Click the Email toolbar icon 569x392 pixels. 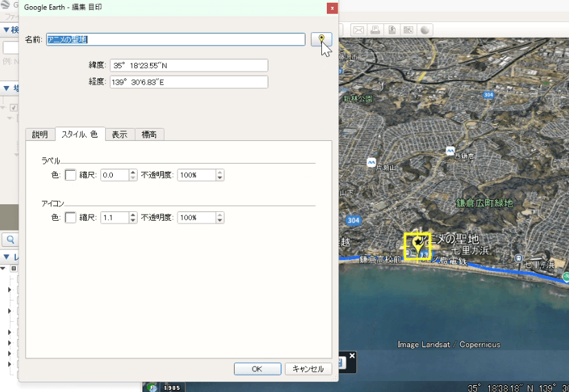point(358,30)
